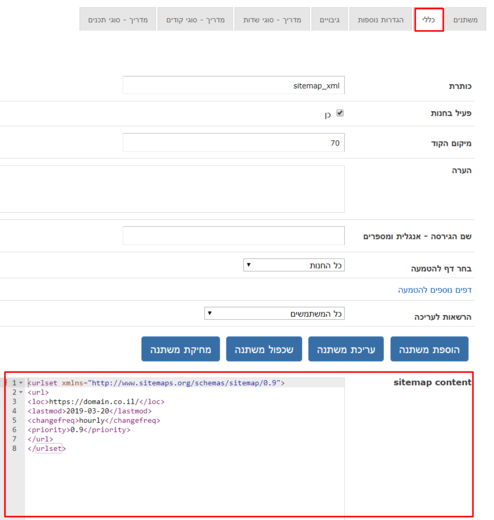Screen dimensions: 494x520
Task: Click the עריכת משתנה button
Action: pyautogui.click(x=346, y=349)
